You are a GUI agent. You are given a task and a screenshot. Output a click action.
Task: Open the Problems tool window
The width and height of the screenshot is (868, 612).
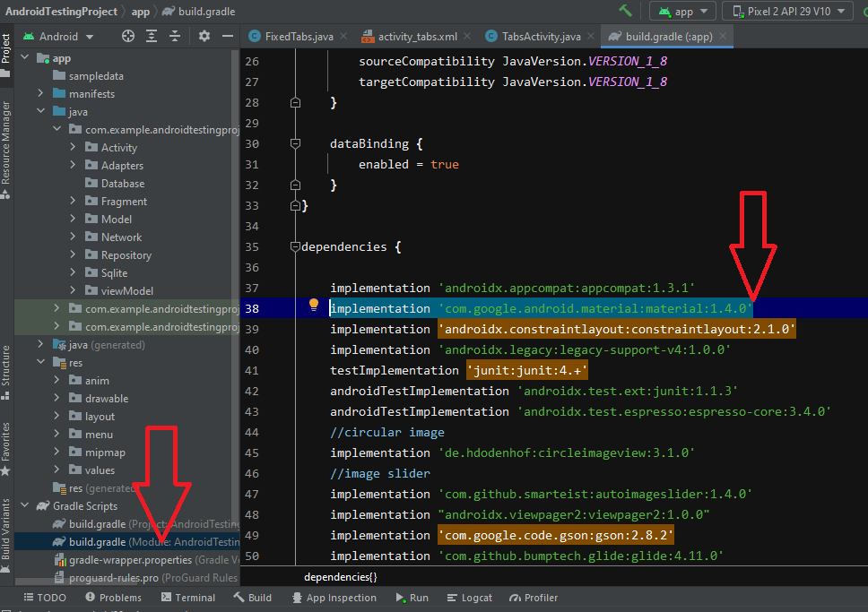point(114,598)
